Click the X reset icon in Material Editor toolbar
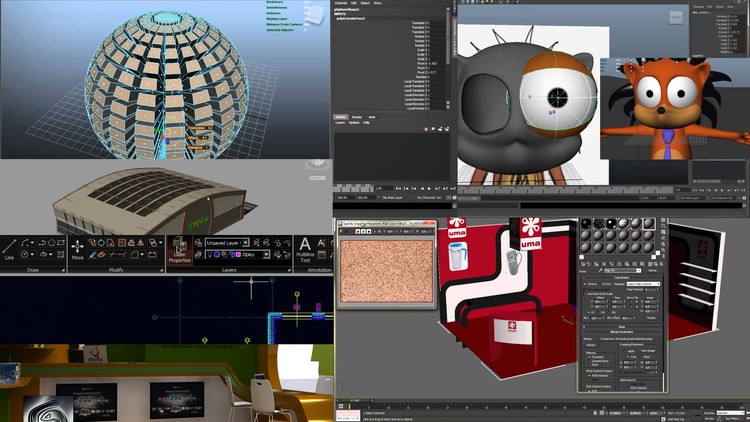The width and height of the screenshot is (750, 422). pos(604,264)
